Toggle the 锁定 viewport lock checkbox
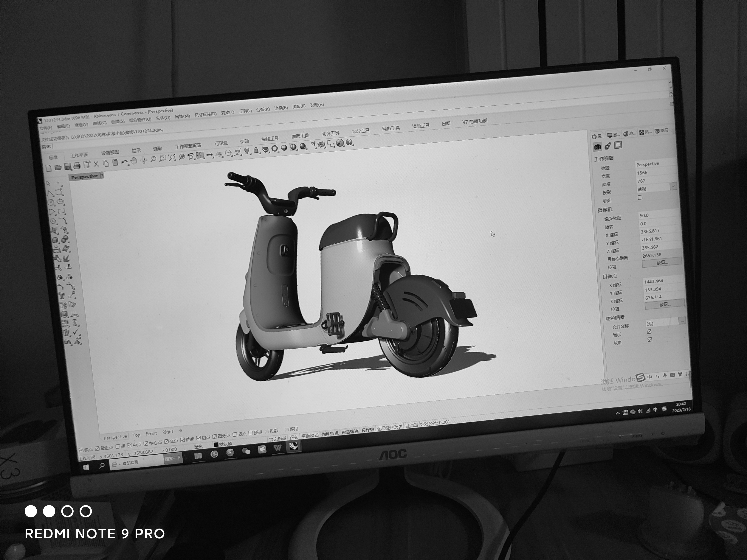Screen dimensions: 747x560 point(640,197)
